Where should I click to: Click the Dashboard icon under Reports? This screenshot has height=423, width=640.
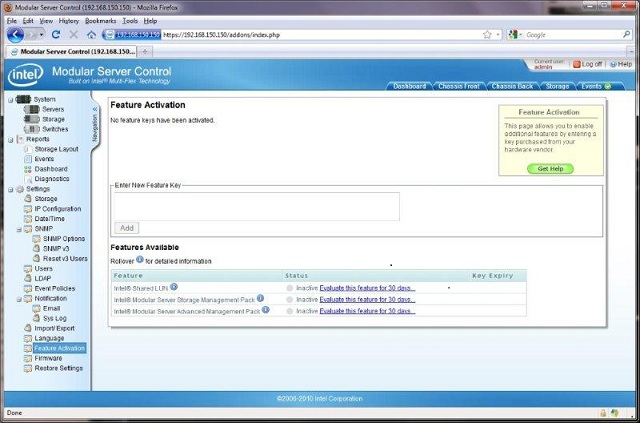pos(28,169)
